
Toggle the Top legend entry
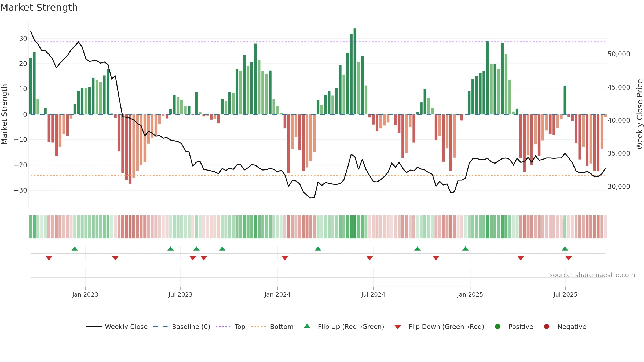[x=230, y=327]
